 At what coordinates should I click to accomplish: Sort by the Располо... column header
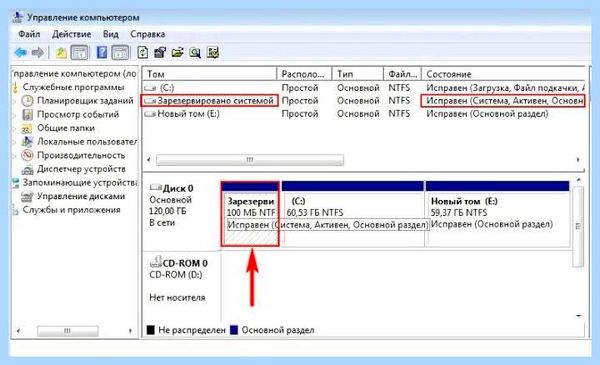point(305,74)
